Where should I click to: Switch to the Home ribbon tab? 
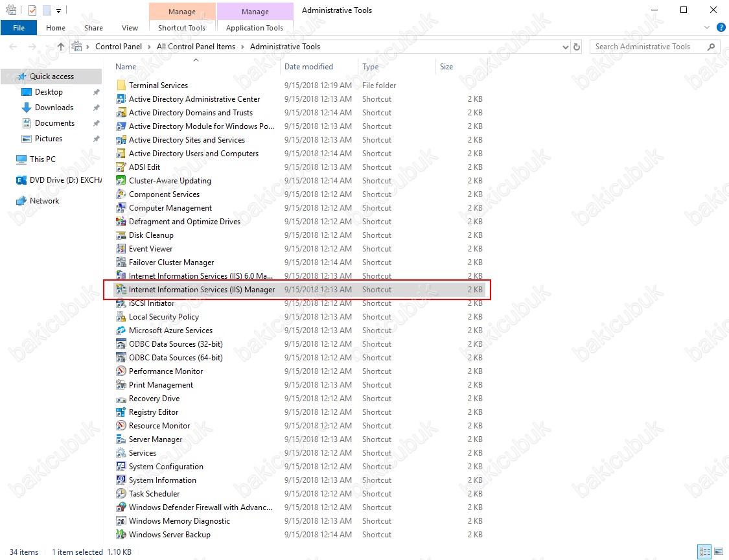pyautogui.click(x=56, y=28)
